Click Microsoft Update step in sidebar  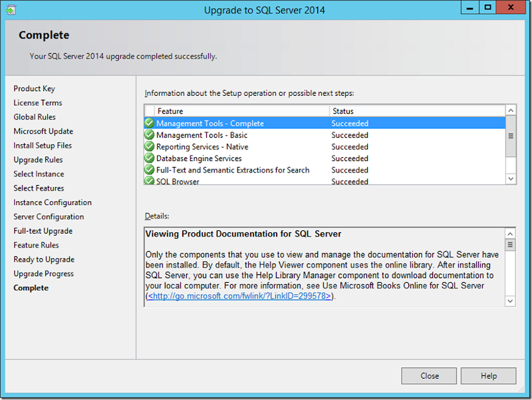(x=43, y=131)
